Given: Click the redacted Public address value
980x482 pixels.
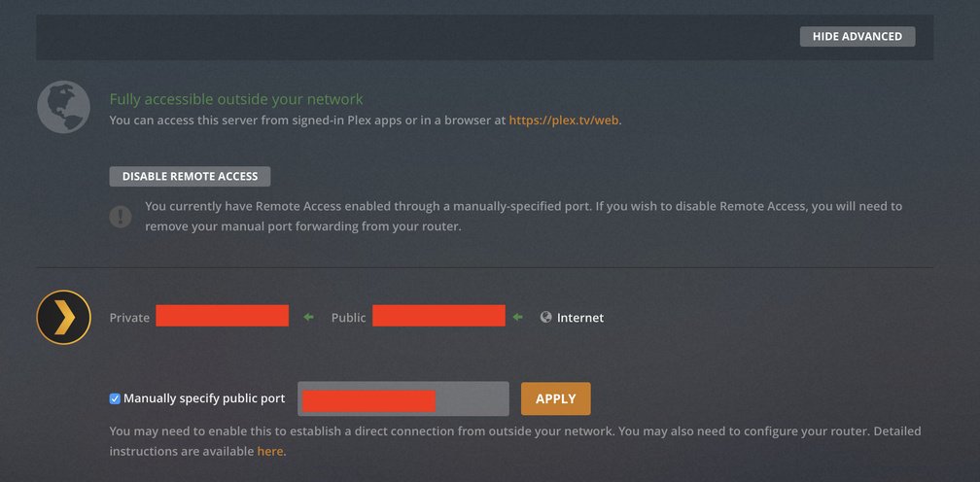Looking at the screenshot, I should (438, 316).
